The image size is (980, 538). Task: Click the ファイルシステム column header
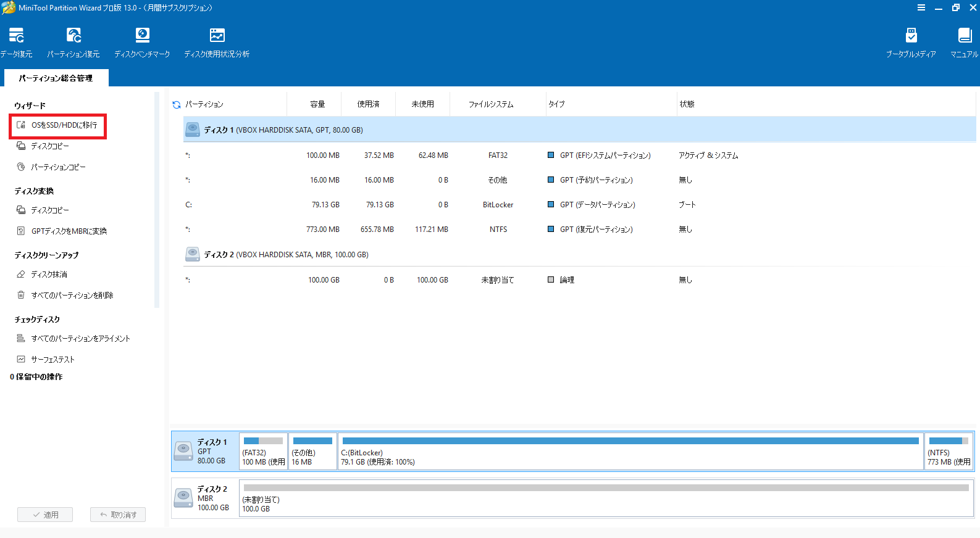point(491,104)
